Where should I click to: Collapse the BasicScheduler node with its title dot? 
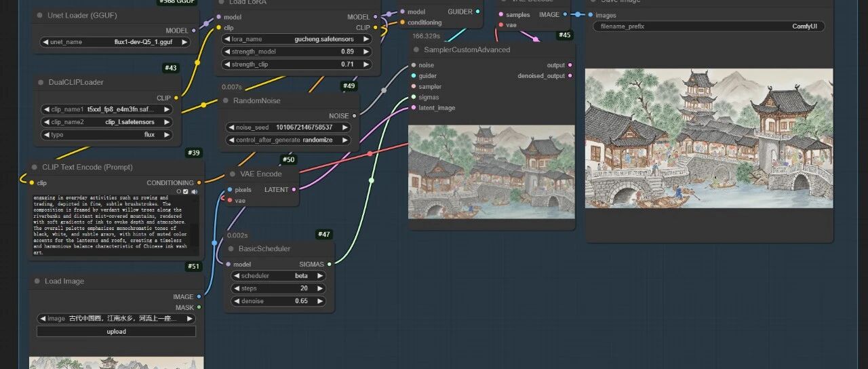click(x=231, y=249)
